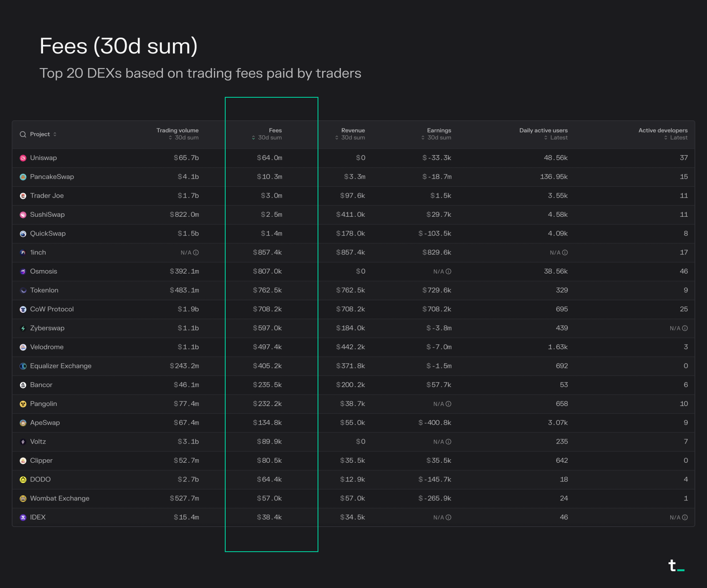This screenshot has width=707, height=588.
Task: Click info icon beside Zyberswap active developers N/A
Action: coord(685,328)
